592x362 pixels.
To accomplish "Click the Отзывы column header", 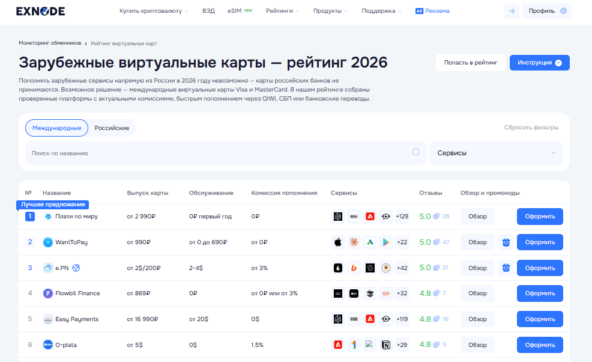I will [x=430, y=193].
